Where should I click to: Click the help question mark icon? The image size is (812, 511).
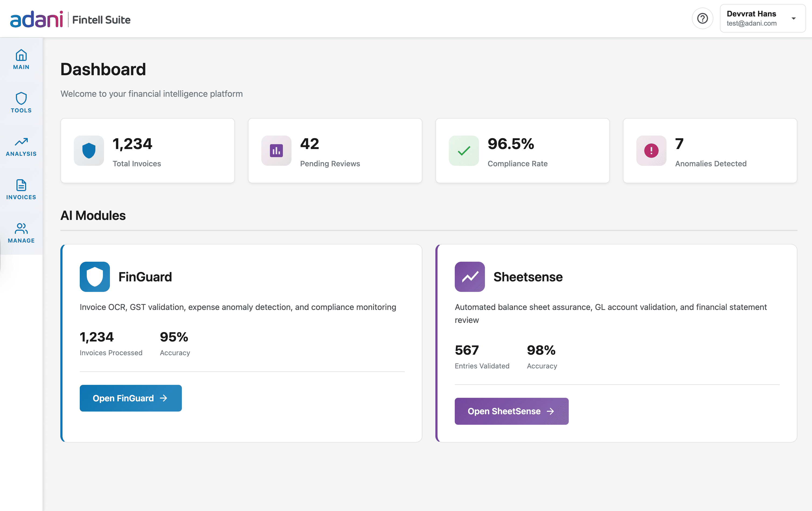point(703,18)
